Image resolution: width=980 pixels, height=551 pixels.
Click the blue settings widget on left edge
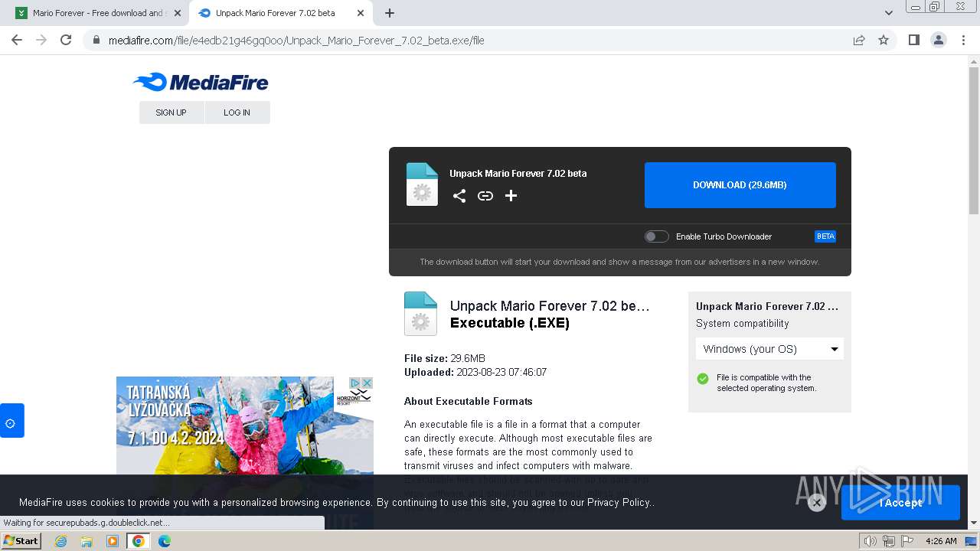click(x=11, y=421)
